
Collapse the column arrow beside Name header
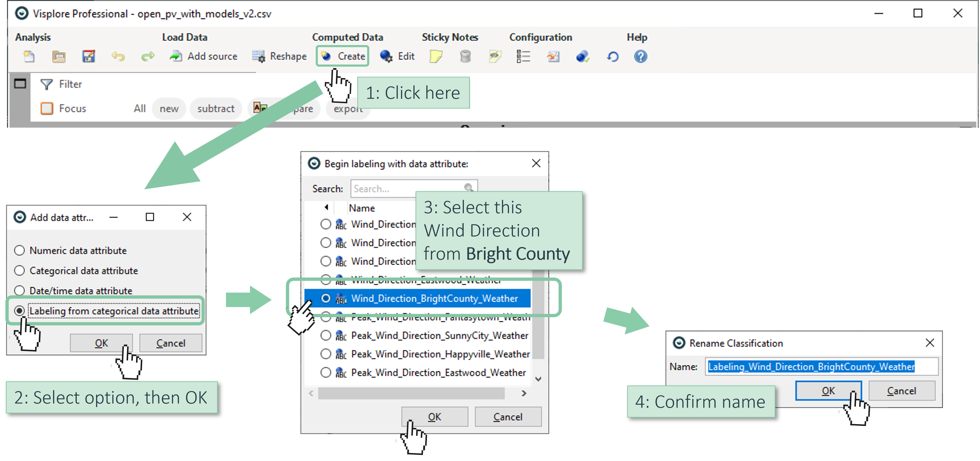coord(327,207)
